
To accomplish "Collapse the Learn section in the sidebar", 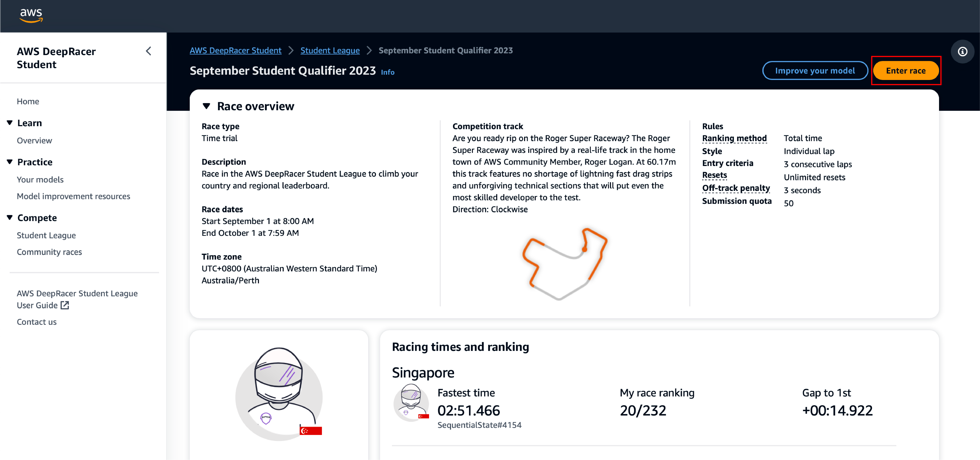I will (10, 122).
